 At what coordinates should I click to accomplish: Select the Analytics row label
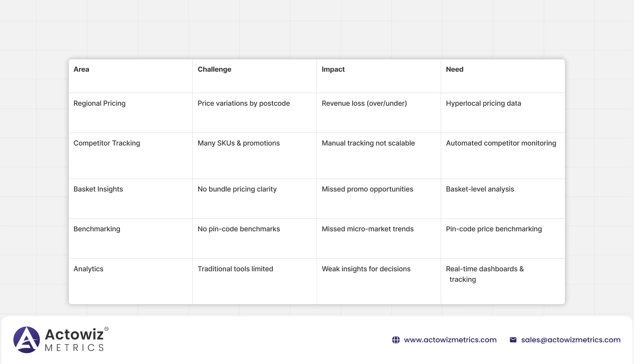click(x=88, y=269)
